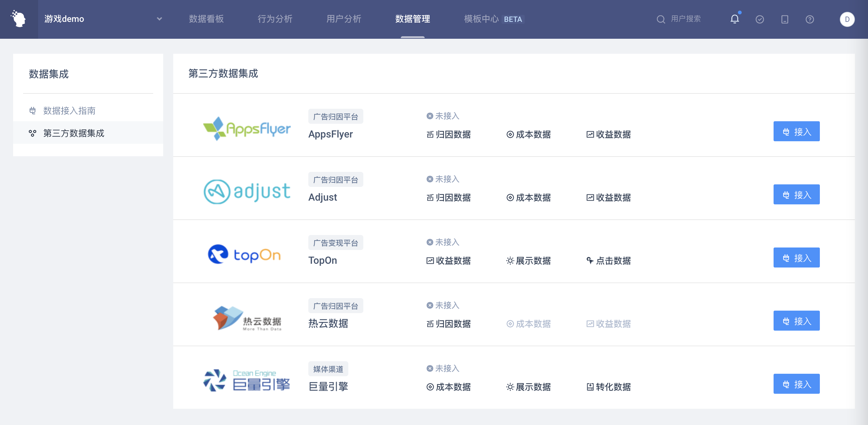Click the 广告变现平台 tag for TopOn
This screenshot has width=868, height=425.
[336, 243]
